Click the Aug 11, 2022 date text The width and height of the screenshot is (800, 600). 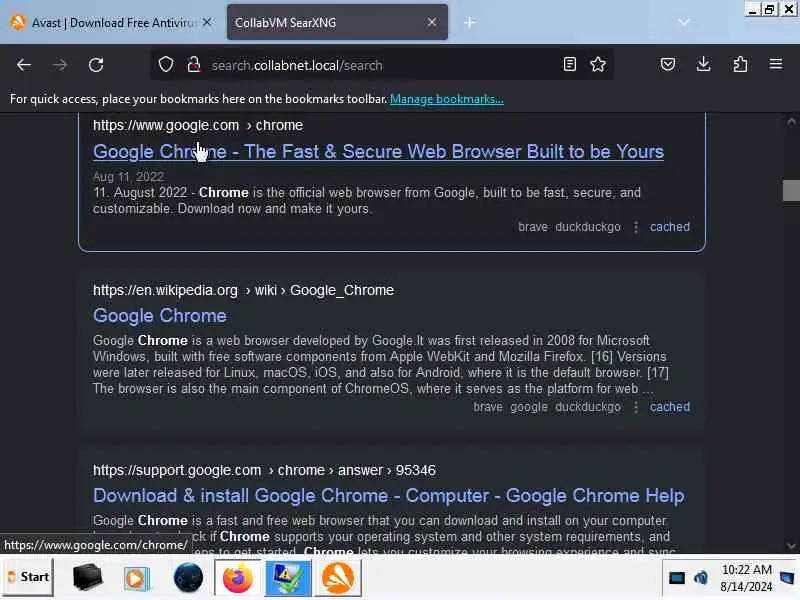[128, 177]
